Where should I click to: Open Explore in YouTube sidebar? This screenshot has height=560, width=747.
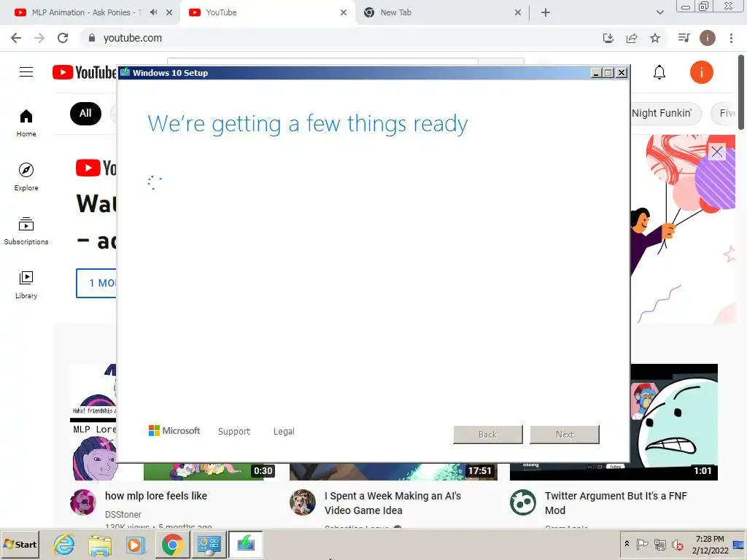26,177
